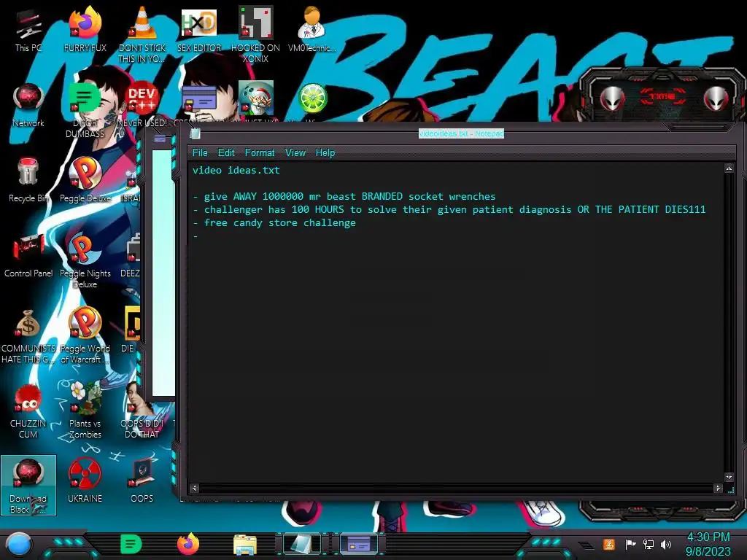
Task: Select the money bag COMMUNISTS HATE THIS icon
Action: tap(28, 336)
